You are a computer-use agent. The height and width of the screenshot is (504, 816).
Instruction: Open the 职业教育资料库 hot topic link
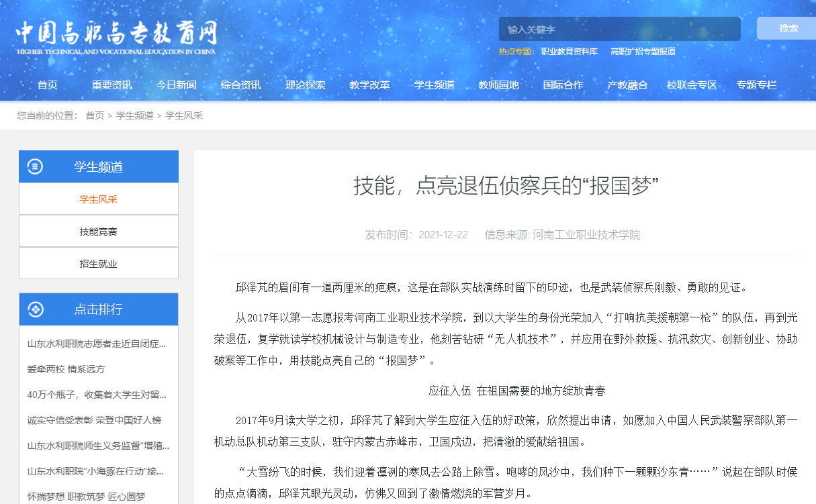pyautogui.click(x=569, y=52)
